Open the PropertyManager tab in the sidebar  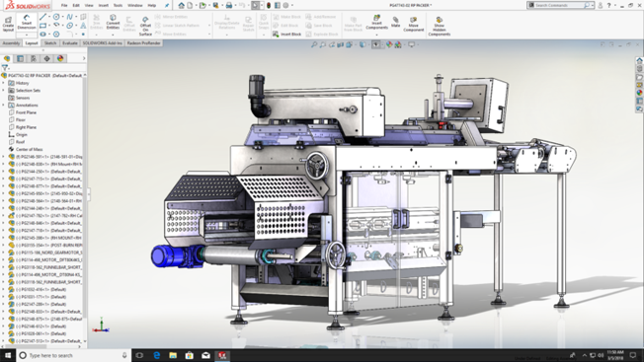tap(20, 58)
